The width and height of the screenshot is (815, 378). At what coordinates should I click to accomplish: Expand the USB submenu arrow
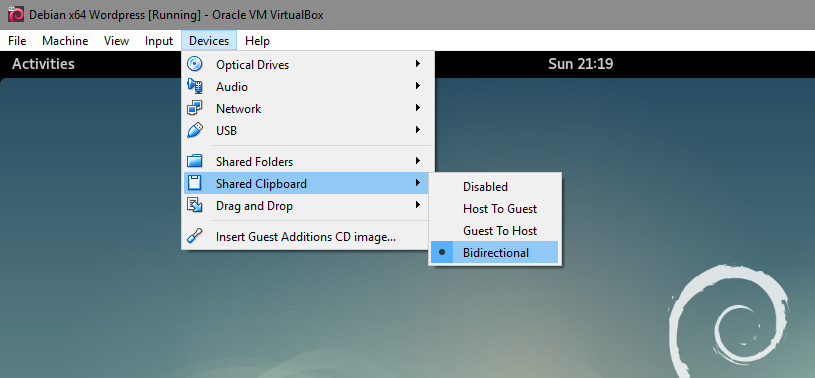coord(417,129)
